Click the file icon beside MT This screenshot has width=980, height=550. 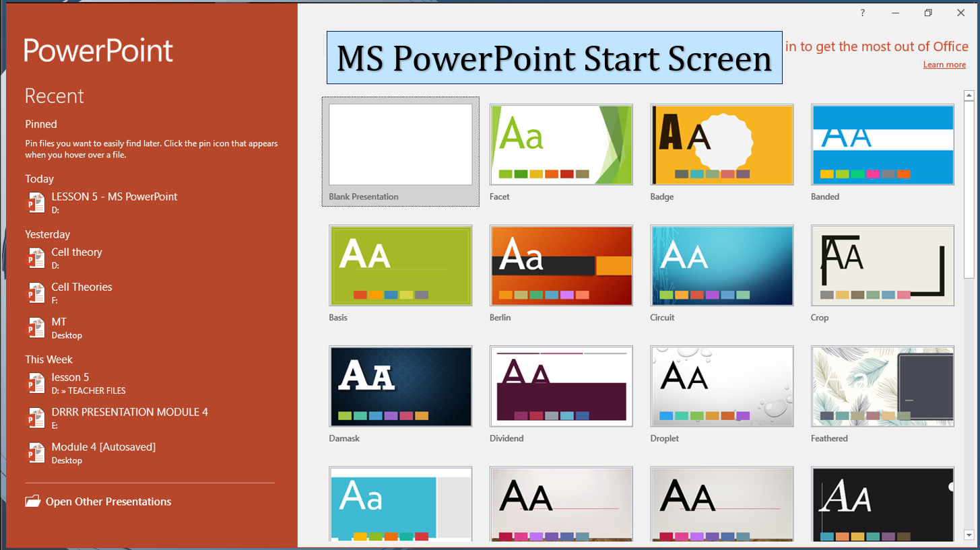(35, 328)
